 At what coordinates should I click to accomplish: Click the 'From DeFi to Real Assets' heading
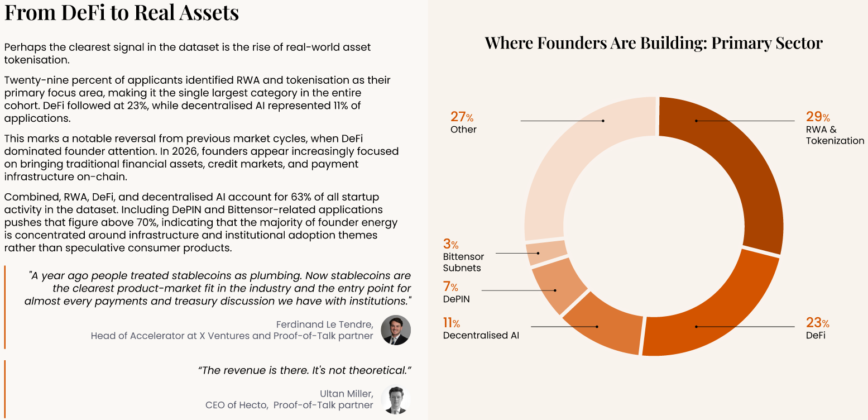coord(122,12)
